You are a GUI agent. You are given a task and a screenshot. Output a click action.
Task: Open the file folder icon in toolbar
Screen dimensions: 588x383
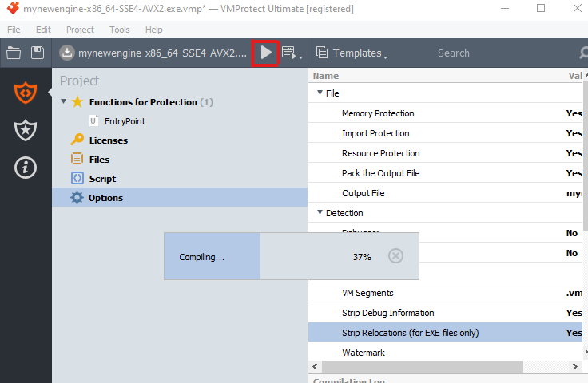pos(14,53)
